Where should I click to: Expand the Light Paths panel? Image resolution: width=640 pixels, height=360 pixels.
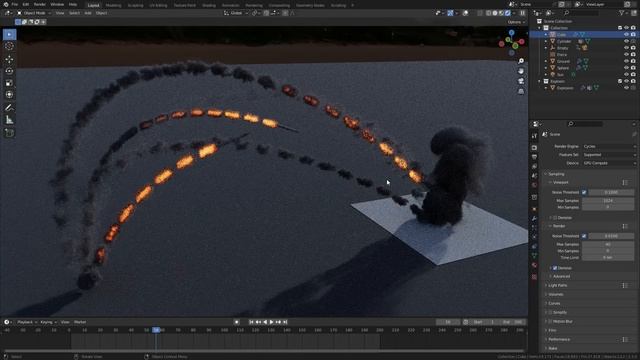point(558,285)
